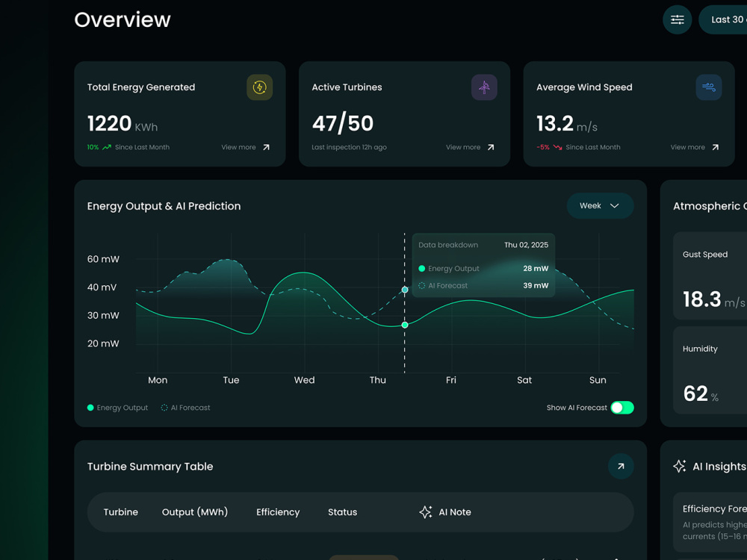Click the 1220 KWh value

[x=123, y=124]
